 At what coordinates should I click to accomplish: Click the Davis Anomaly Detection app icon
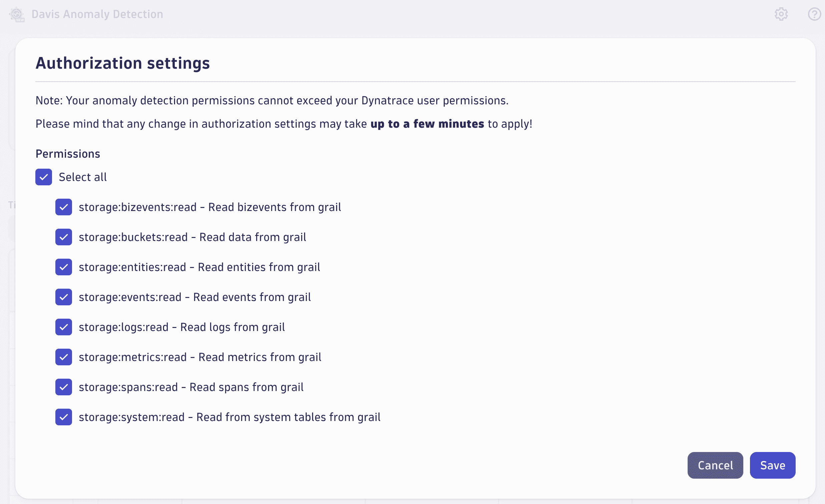(16, 14)
